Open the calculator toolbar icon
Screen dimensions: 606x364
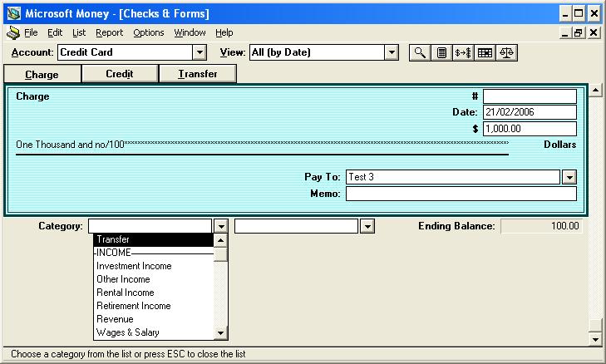(x=441, y=52)
